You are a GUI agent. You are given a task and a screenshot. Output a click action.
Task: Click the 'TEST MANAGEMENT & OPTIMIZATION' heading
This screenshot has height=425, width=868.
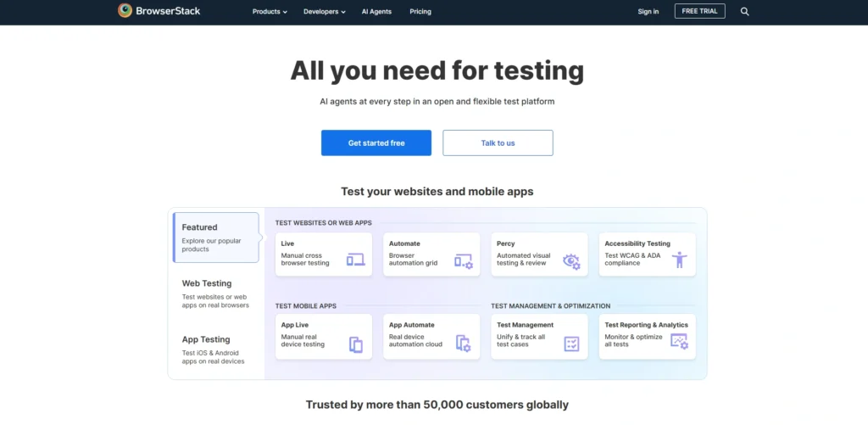click(x=550, y=306)
